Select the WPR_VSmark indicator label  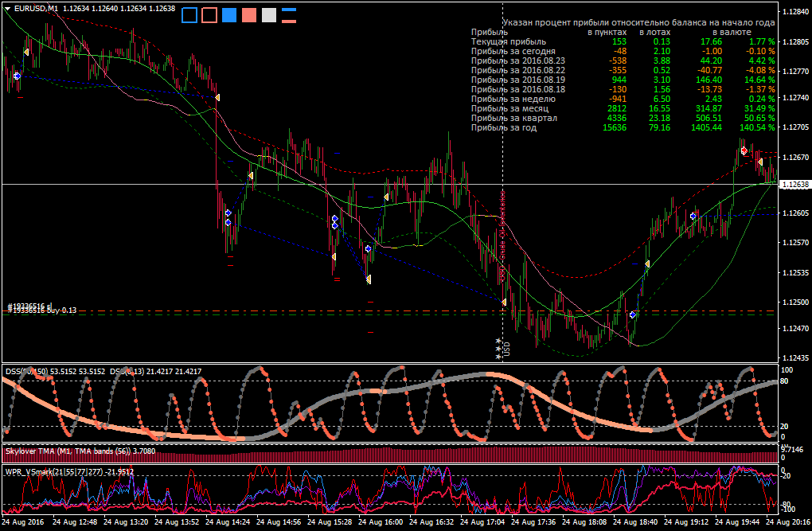pos(69,472)
